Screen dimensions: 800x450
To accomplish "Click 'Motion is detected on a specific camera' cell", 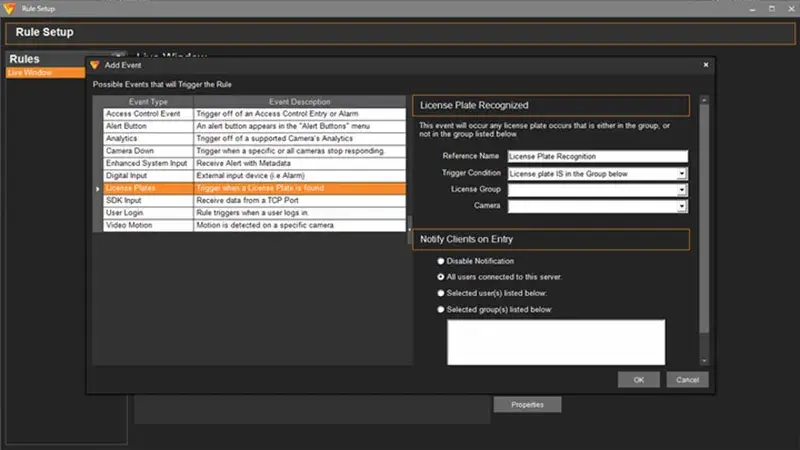I will (299, 225).
